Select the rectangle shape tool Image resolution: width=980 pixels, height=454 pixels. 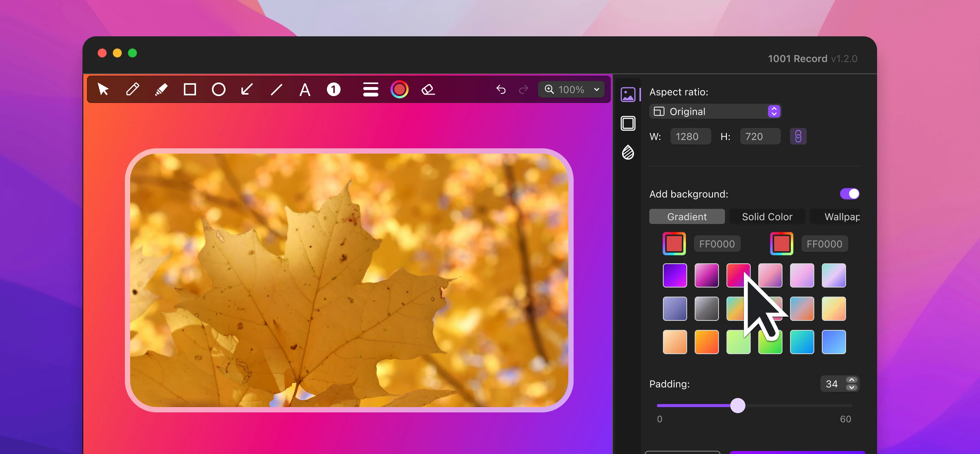[x=190, y=90]
